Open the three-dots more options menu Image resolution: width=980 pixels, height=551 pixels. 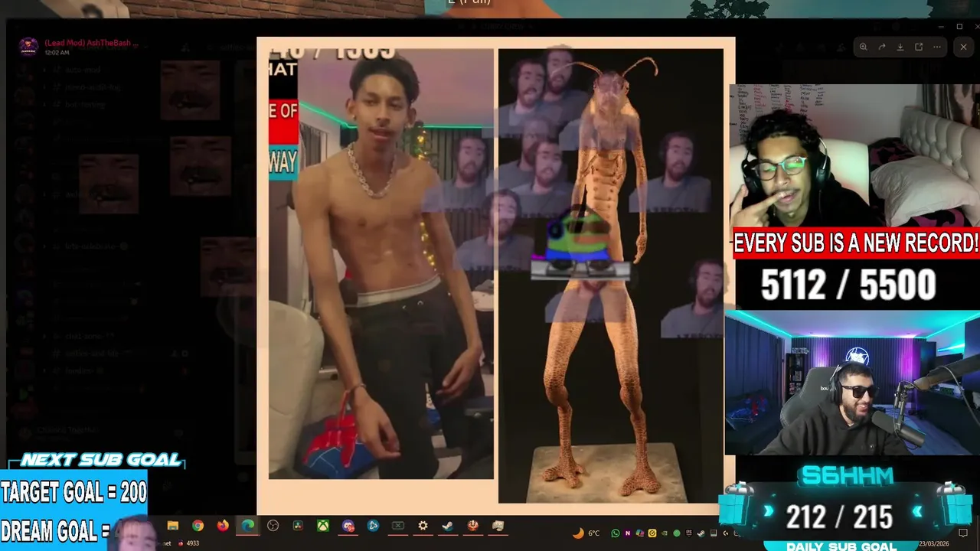coord(937,47)
